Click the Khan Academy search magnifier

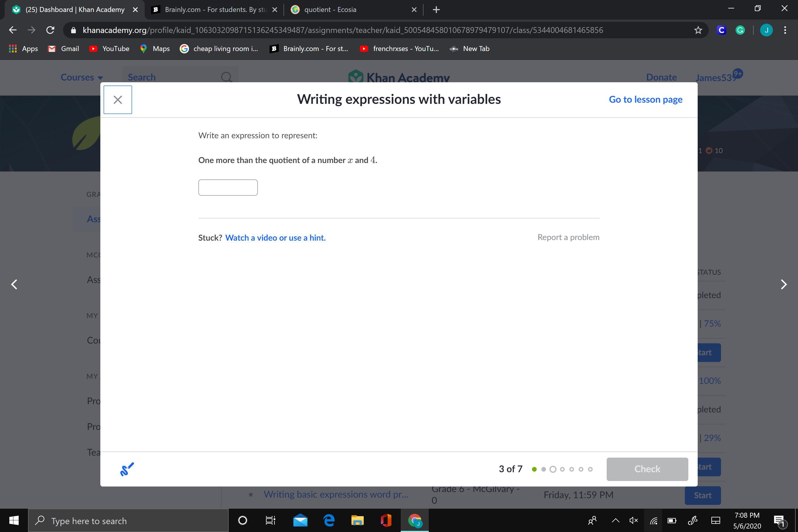pyautogui.click(x=226, y=77)
